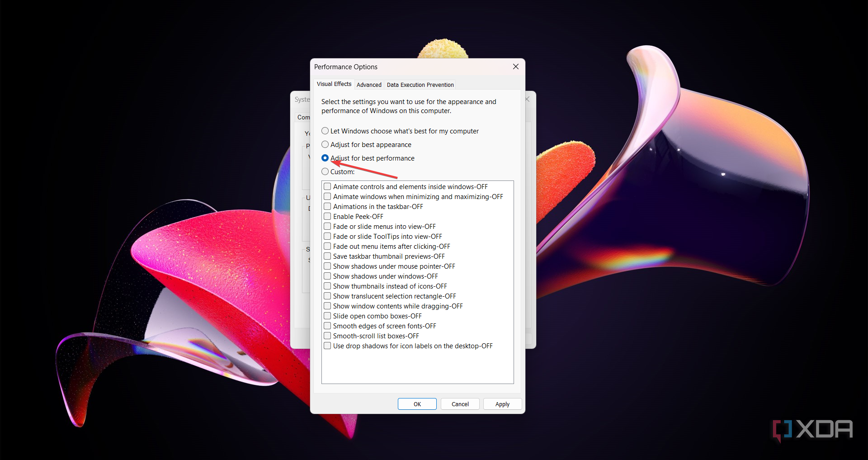
Task: Click 'Select the settings you want' description text
Action: click(x=409, y=106)
